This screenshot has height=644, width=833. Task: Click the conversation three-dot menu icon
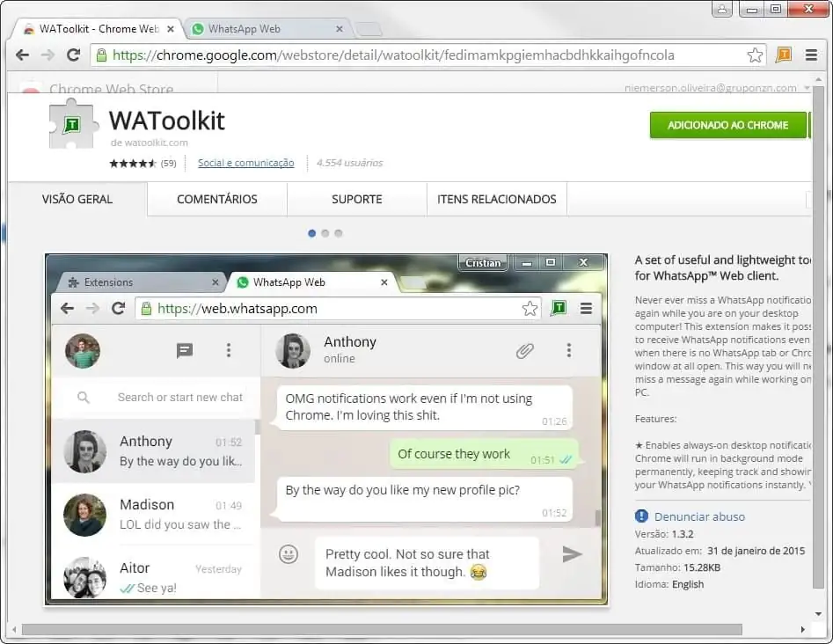(x=569, y=350)
